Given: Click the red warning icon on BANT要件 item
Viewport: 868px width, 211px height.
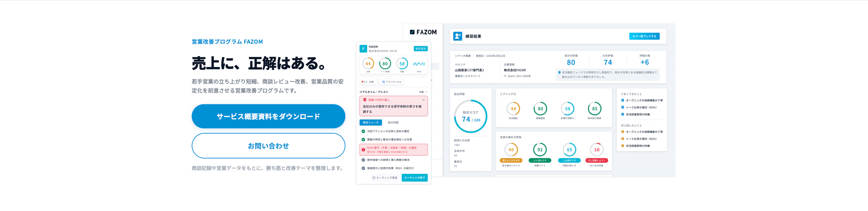Looking at the screenshot, I should click(x=363, y=150).
